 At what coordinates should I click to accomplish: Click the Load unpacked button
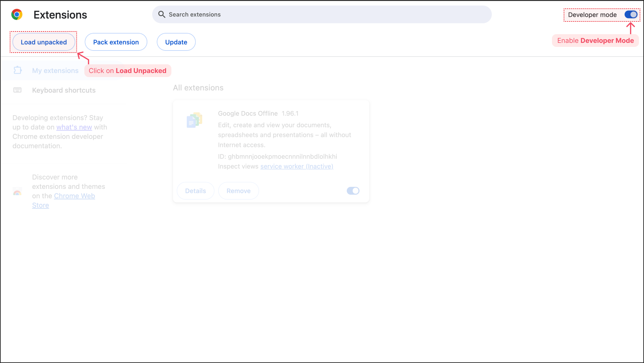44,42
